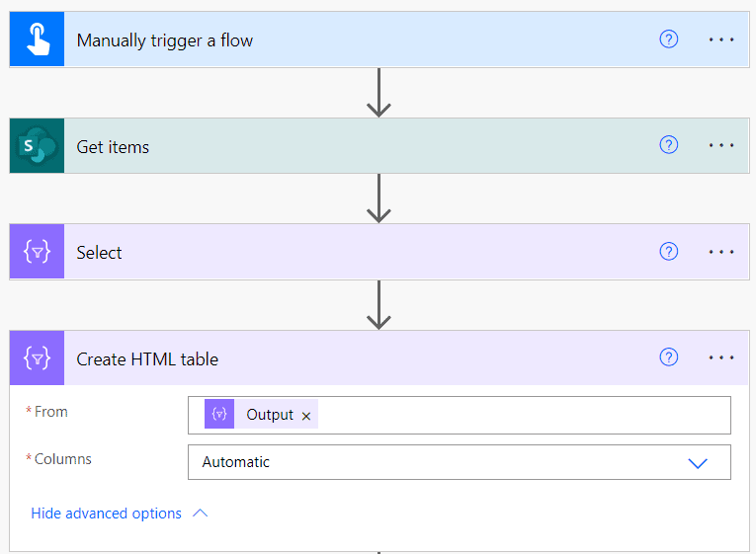This screenshot has height=554, width=756.
Task: Open help for Manually trigger a flow
Action: pyautogui.click(x=668, y=40)
